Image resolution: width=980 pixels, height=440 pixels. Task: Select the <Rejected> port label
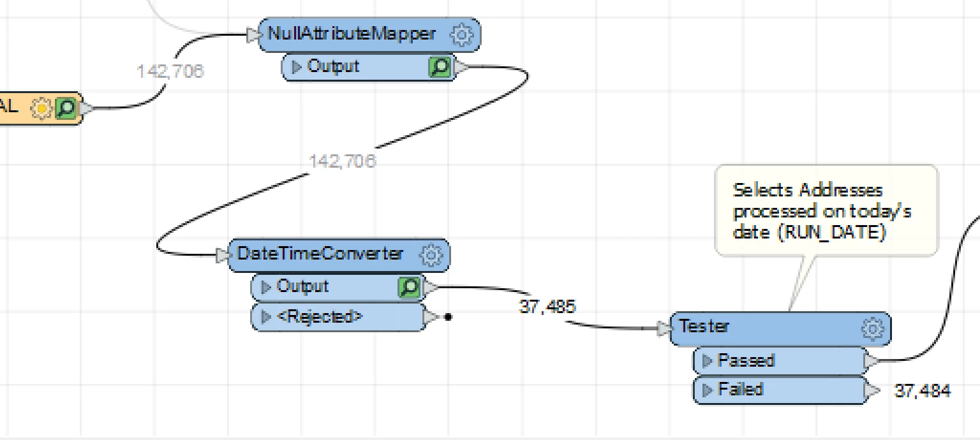pyautogui.click(x=320, y=316)
